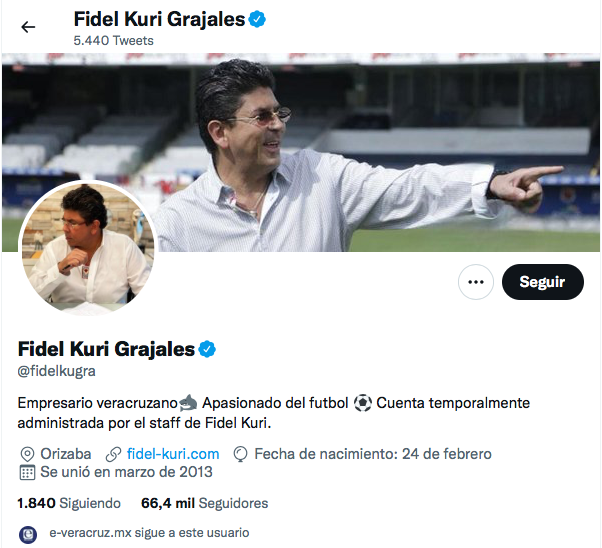
Task: Click the Orizaba location pin icon
Action: pos(27,454)
